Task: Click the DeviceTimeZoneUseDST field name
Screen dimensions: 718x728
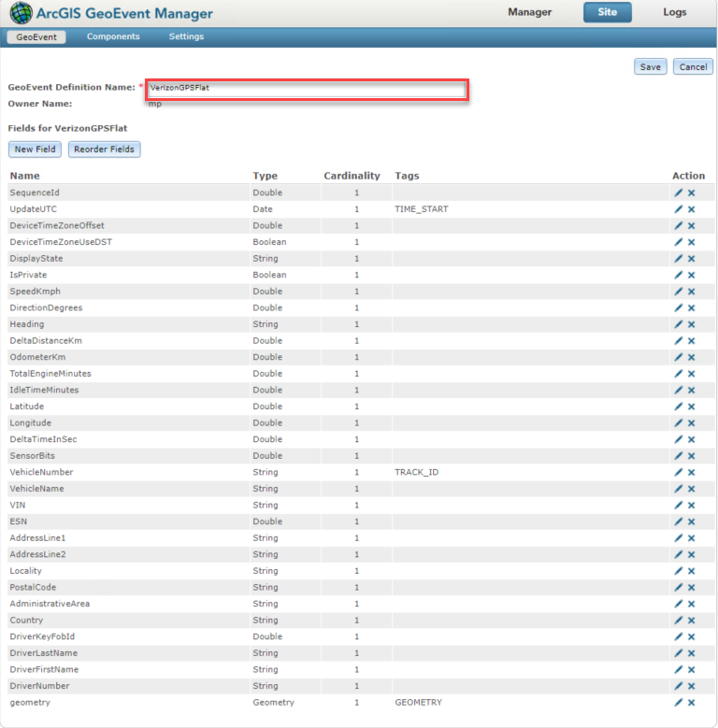Action: (61, 242)
